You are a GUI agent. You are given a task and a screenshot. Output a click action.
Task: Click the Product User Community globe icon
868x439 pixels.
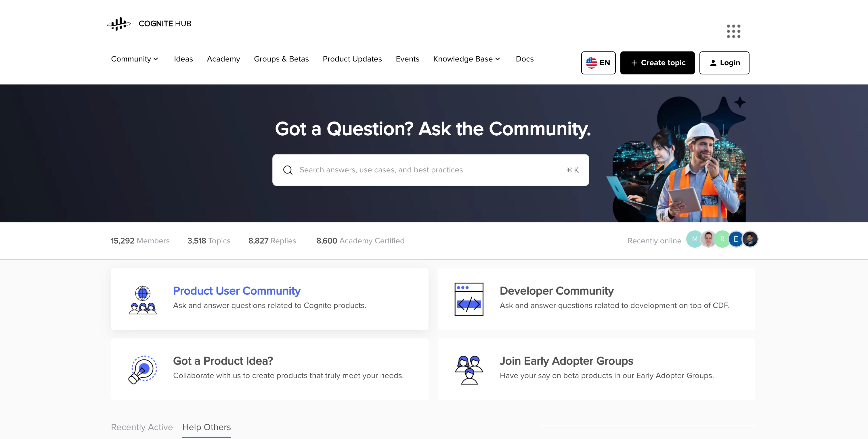tap(143, 300)
